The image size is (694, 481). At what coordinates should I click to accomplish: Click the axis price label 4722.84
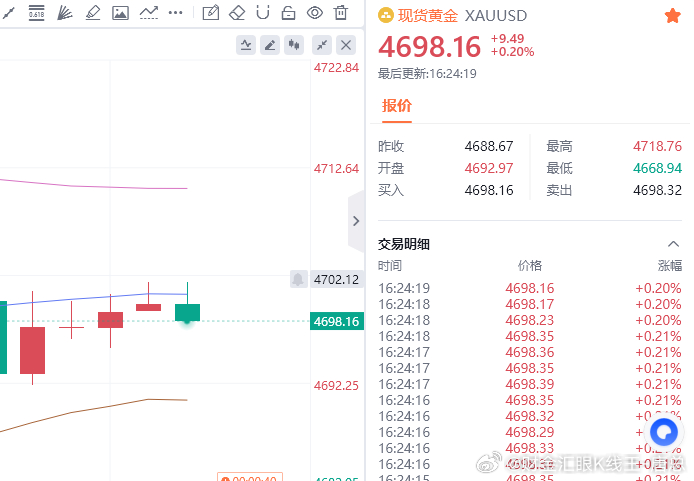pyautogui.click(x=336, y=68)
